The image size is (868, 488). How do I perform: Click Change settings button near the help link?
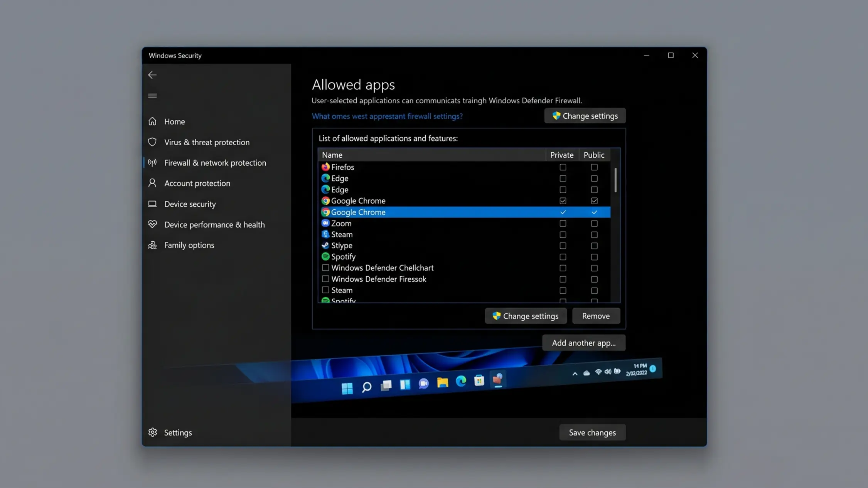[585, 116]
